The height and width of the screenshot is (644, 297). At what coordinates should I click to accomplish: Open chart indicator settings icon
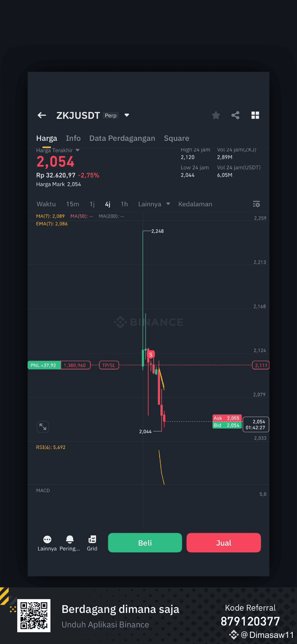[256, 204]
